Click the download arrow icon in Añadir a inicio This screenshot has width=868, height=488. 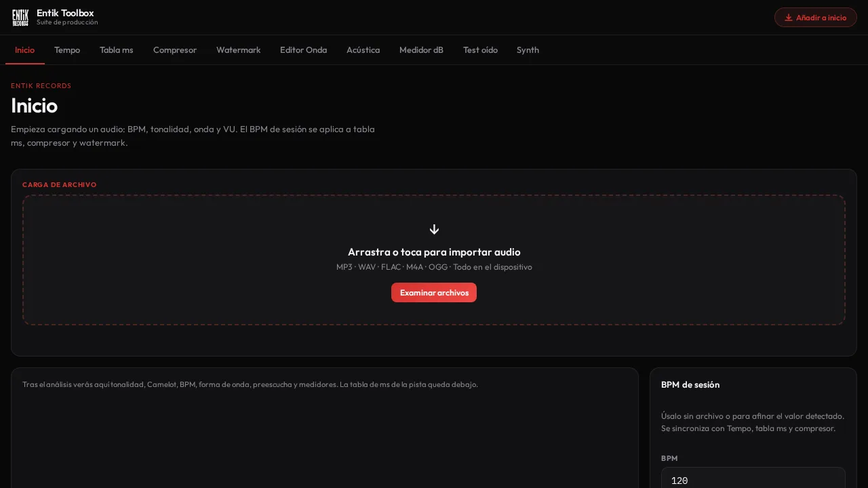789,18
